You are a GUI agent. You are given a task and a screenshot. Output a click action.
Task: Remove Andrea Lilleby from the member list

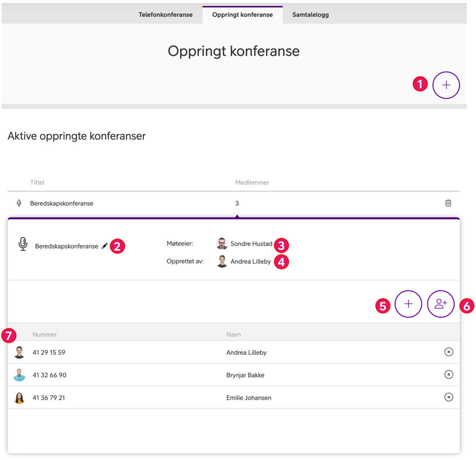pyautogui.click(x=449, y=352)
